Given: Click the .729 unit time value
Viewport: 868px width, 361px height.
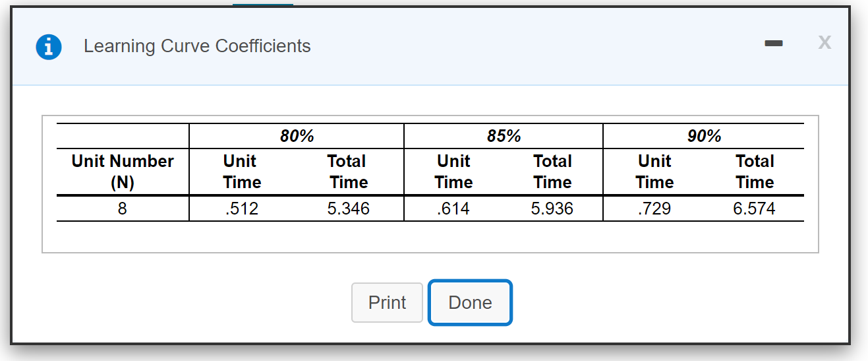Looking at the screenshot, I should click(x=654, y=209).
